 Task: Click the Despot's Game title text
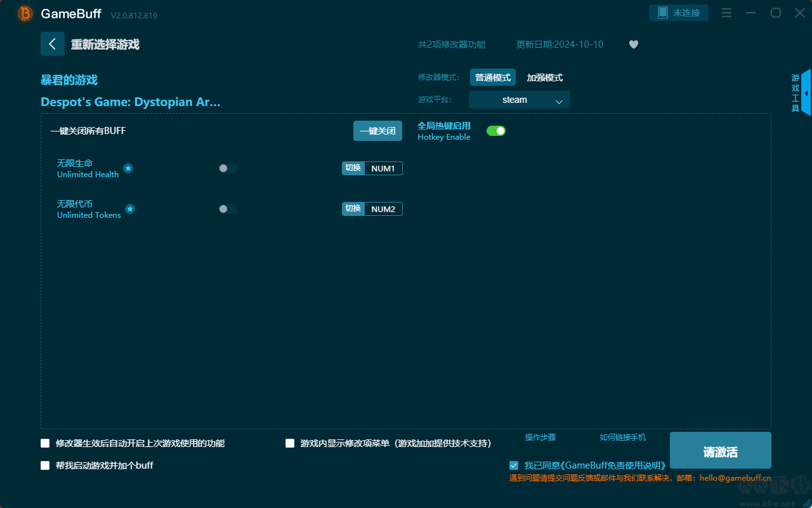[x=131, y=102]
